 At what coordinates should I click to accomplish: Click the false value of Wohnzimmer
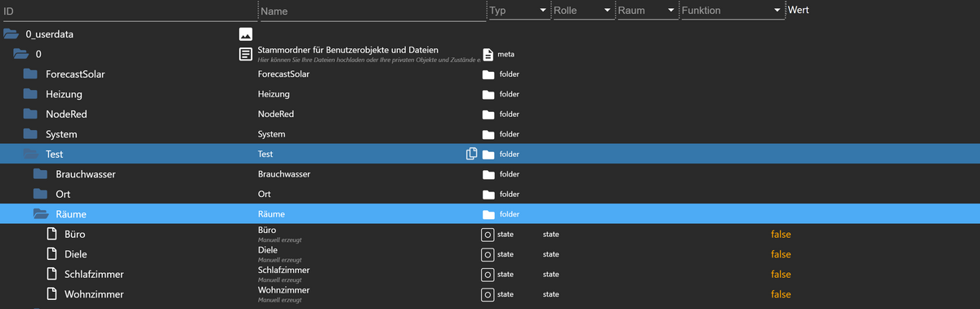click(781, 294)
